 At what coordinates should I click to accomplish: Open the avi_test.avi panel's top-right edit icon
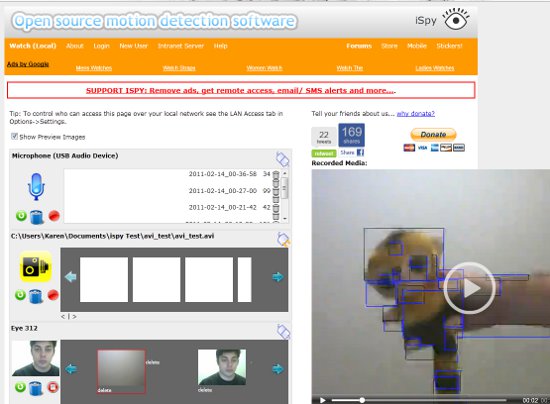(x=283, y=240)
